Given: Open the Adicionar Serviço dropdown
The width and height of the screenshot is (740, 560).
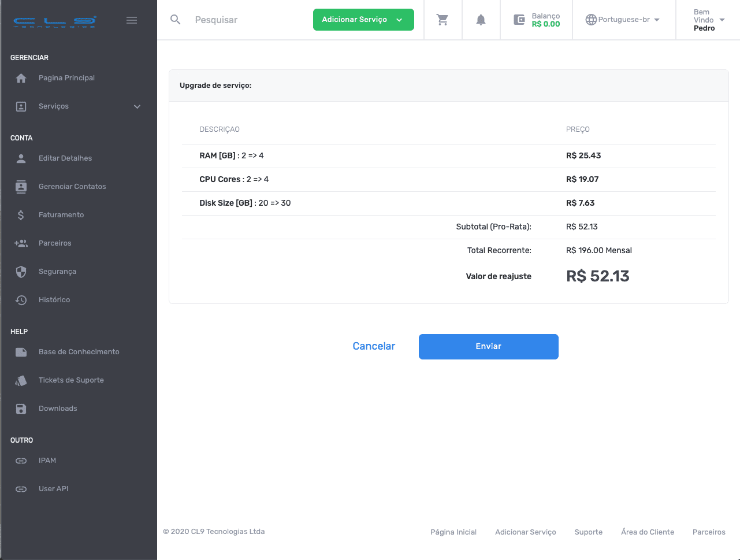Looking at the screenshot, I should click(x=363, y=20).
